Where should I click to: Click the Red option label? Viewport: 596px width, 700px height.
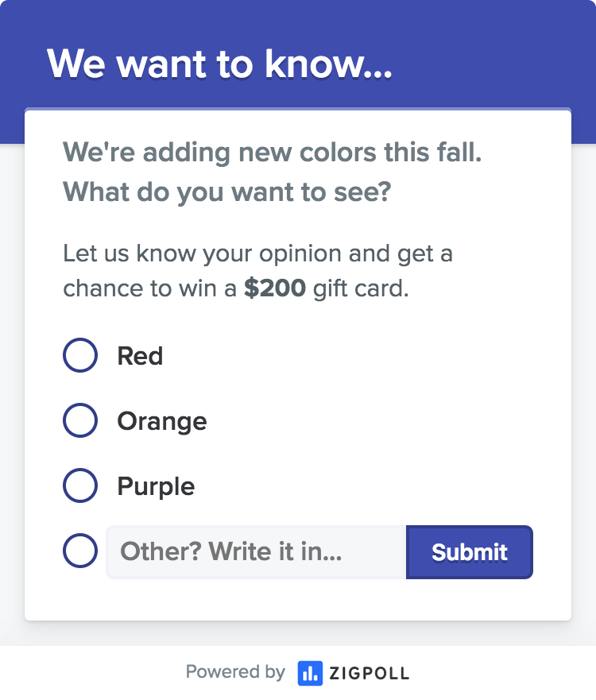pos(140,356)
